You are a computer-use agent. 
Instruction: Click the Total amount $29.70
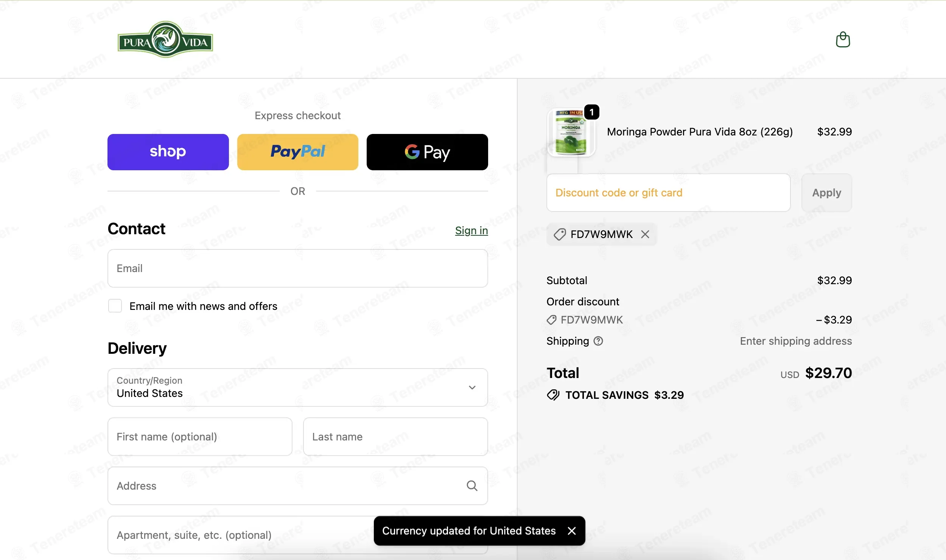(x=829, y=373)
